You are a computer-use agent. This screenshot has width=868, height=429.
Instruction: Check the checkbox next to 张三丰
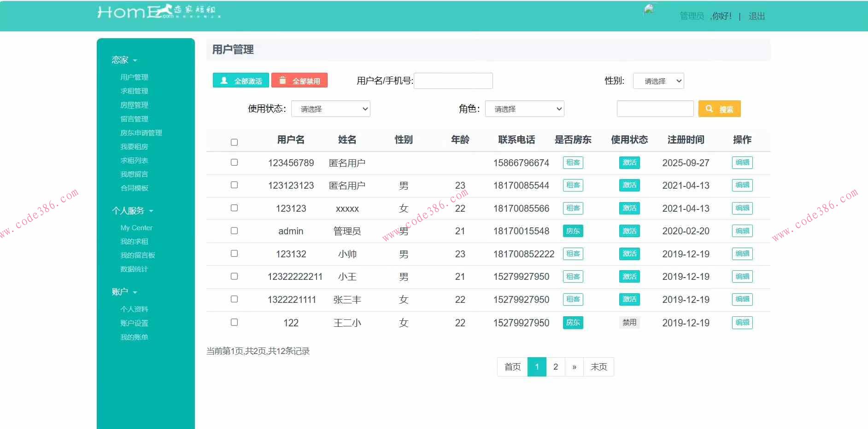point(234,299)
